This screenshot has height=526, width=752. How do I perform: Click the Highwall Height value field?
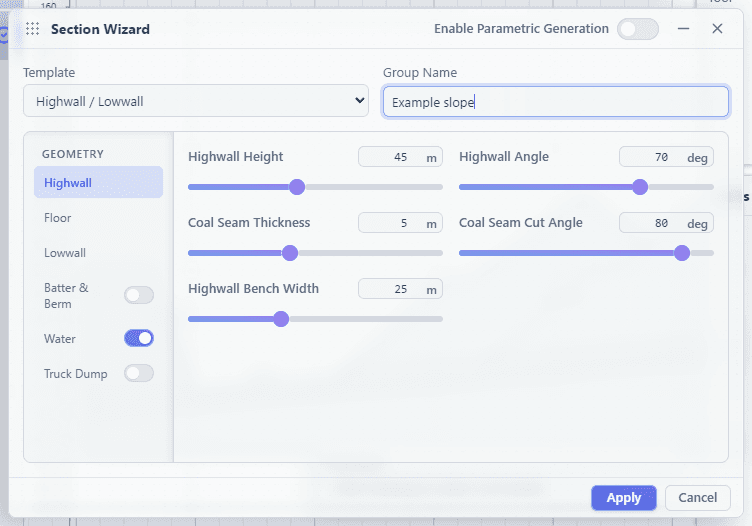(400, 157)
